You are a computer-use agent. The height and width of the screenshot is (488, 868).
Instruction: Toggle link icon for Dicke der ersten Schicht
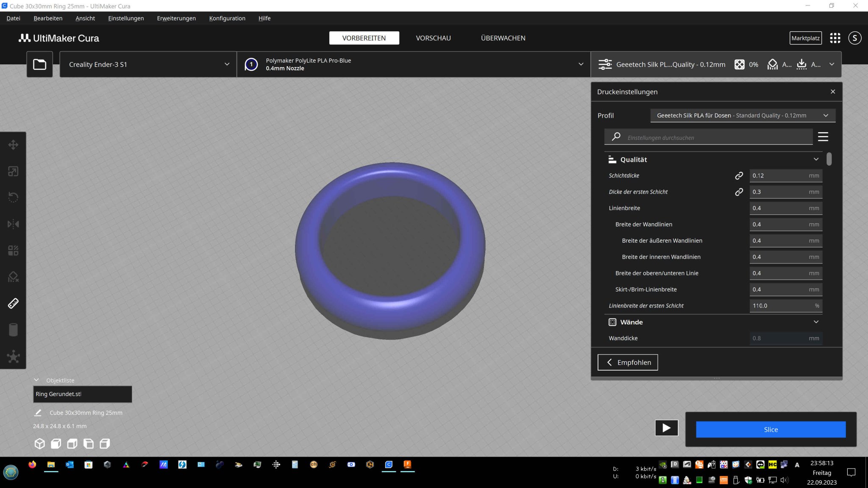pos(739,192)
